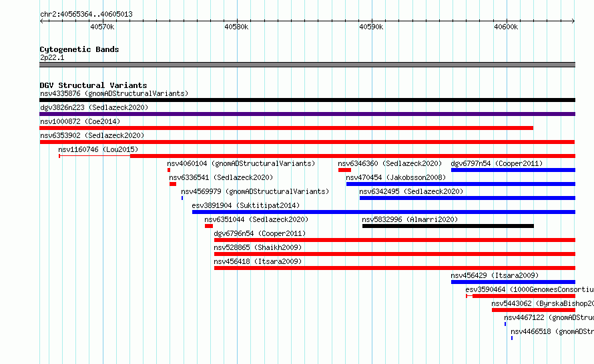Open the nsv470454 (Jakobsson2008) label
Screen dimensions: 594x364
click(396, 177)
